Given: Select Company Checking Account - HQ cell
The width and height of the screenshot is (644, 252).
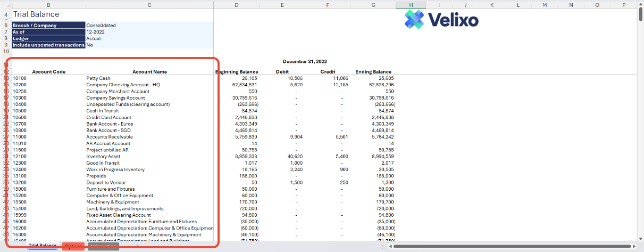Looking at the screenshot, I should coord(149,85).
